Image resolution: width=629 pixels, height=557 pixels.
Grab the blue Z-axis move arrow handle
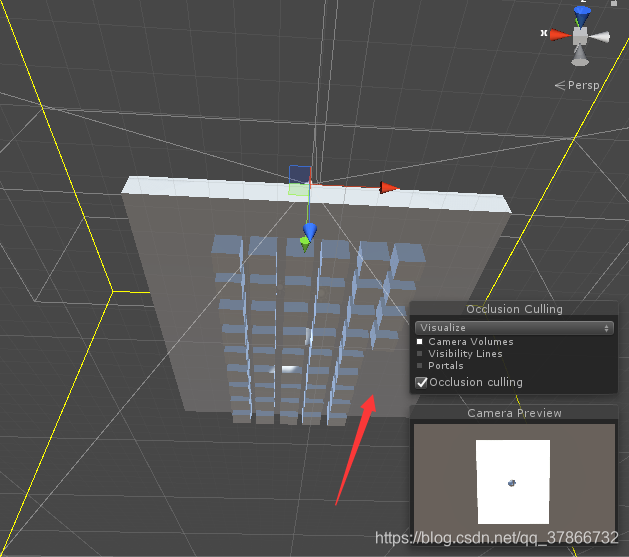click(310, 232)
